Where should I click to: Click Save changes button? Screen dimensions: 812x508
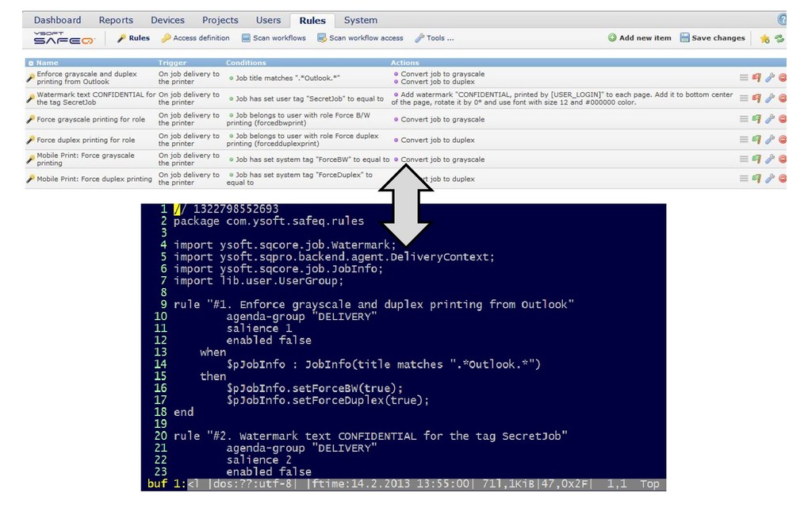tap(713, 38)
